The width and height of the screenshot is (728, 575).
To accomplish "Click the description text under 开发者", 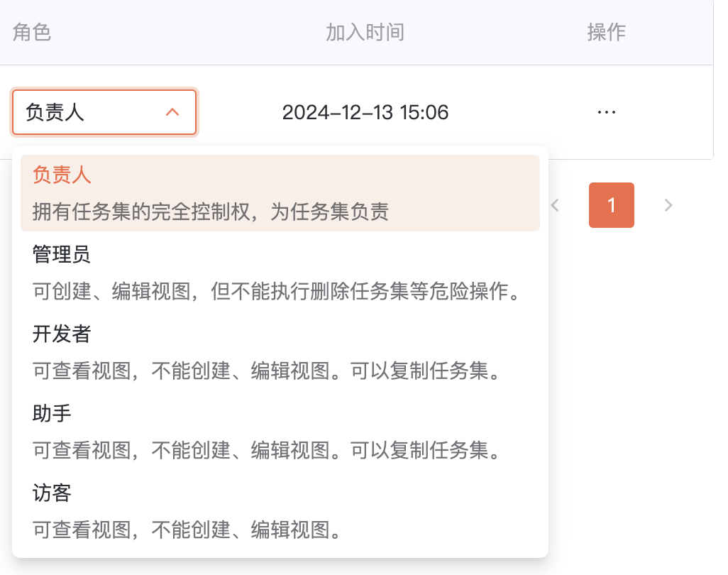I will click(267, 371).
